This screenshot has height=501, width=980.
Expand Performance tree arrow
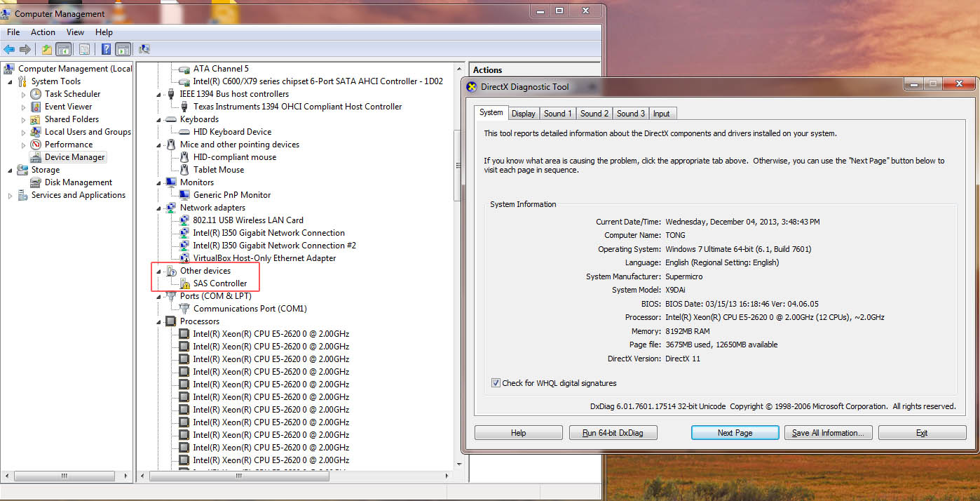pos(23,145)
